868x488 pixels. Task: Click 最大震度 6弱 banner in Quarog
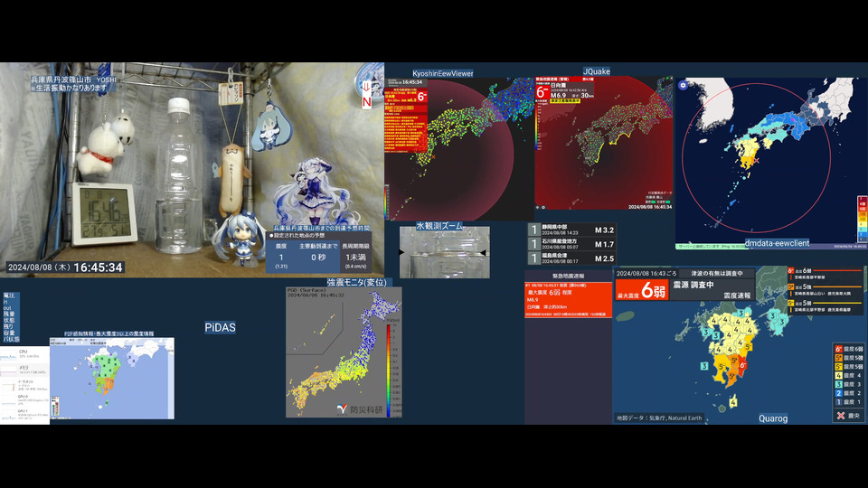(642, 290)
